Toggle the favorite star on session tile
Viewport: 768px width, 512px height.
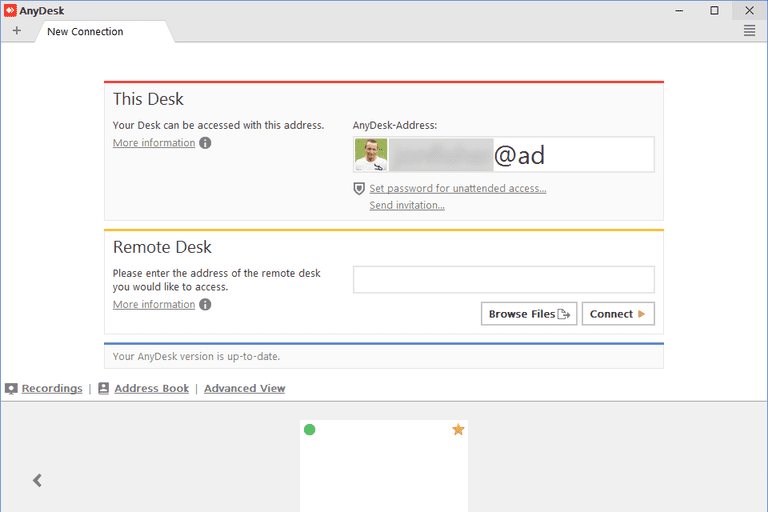pos(458,430)
